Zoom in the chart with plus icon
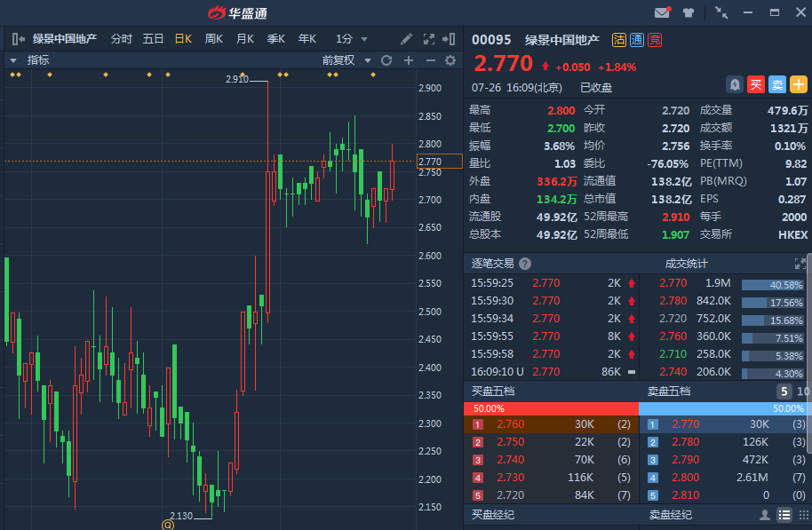Screen dimensions: 812x530 409,60
